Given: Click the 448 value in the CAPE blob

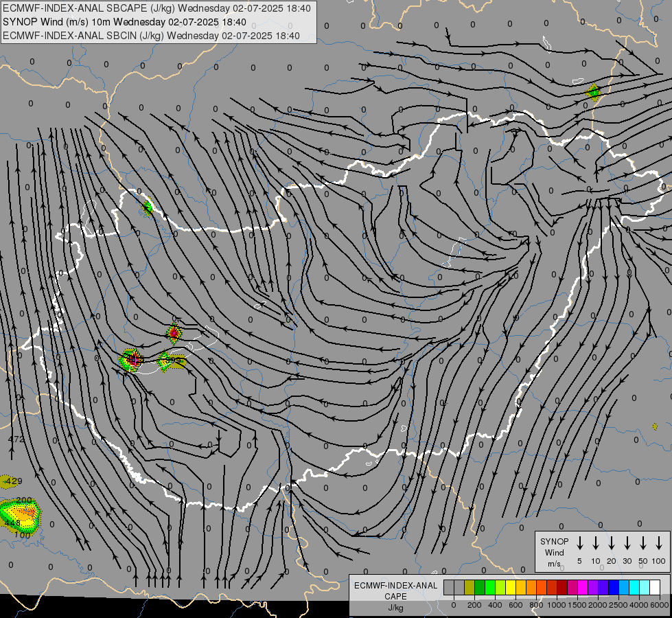Looking at the screenshot, I should click(x=12, y=523).
